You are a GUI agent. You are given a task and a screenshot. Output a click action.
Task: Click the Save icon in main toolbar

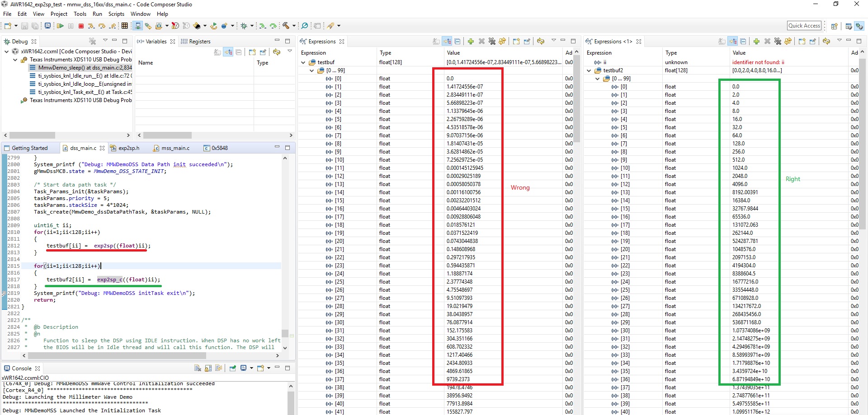[24, 26]
